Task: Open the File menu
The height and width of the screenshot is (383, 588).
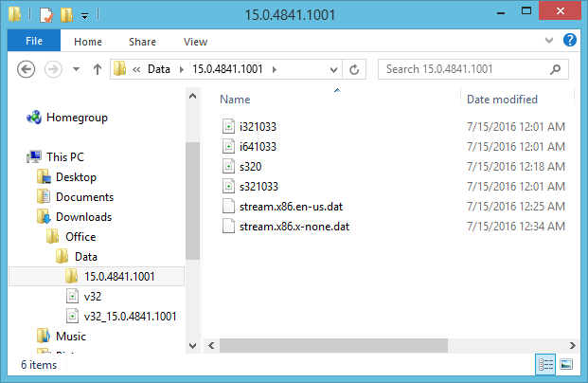Action: [x=33, y=42]
